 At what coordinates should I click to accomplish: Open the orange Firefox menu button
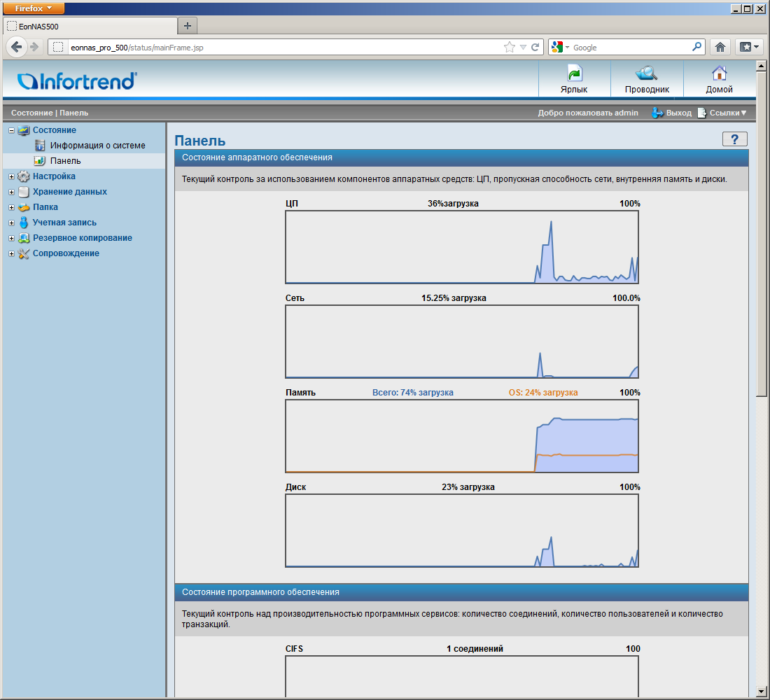(34, 8)
